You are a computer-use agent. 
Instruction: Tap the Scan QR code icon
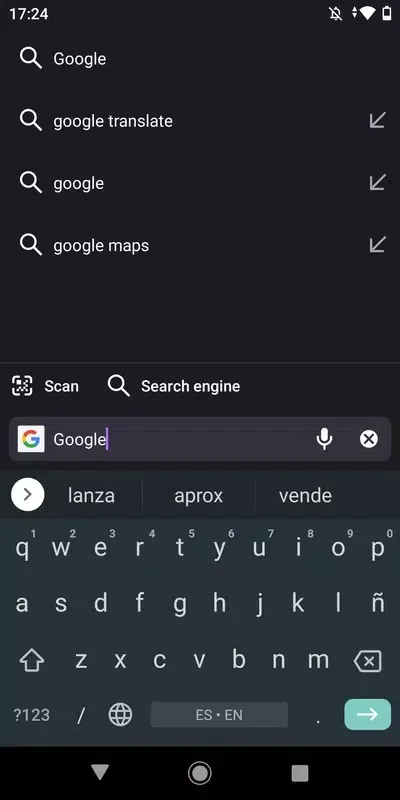[x=22, y=386]
